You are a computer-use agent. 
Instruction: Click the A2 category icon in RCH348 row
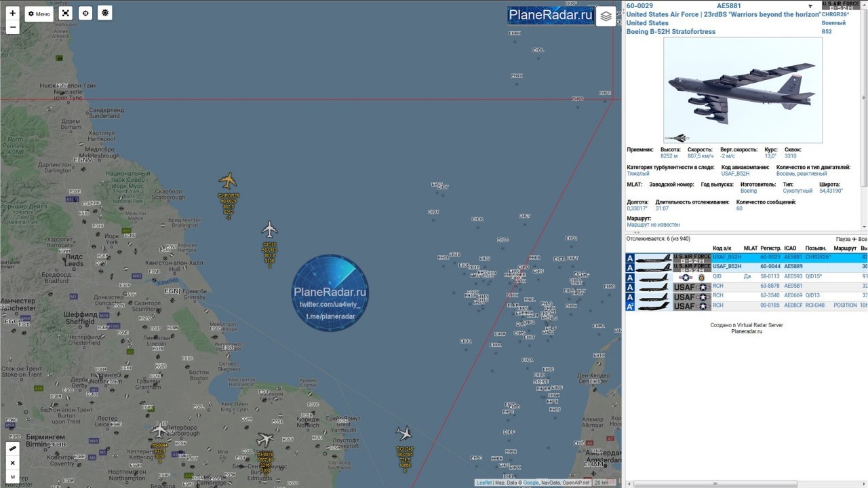click(630, 306)
